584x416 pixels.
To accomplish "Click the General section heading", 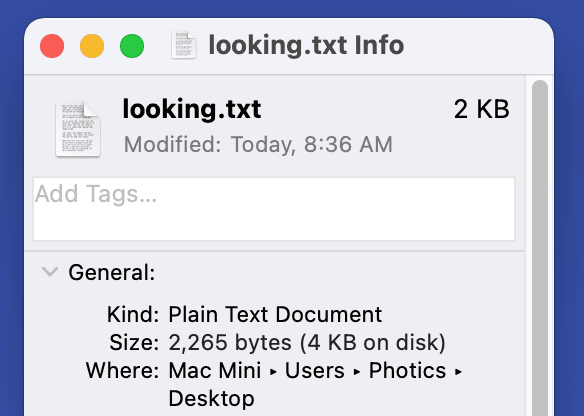I will (112, 272).
